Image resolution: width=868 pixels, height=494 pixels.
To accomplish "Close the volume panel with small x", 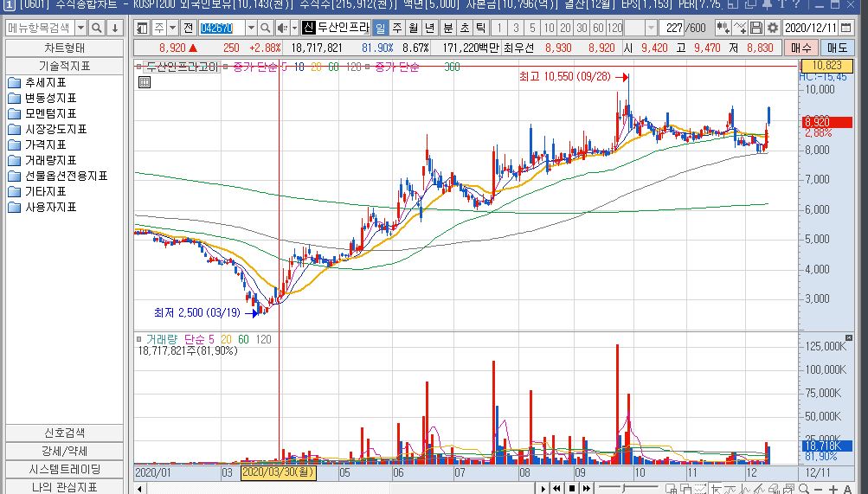I will point(849,337).
